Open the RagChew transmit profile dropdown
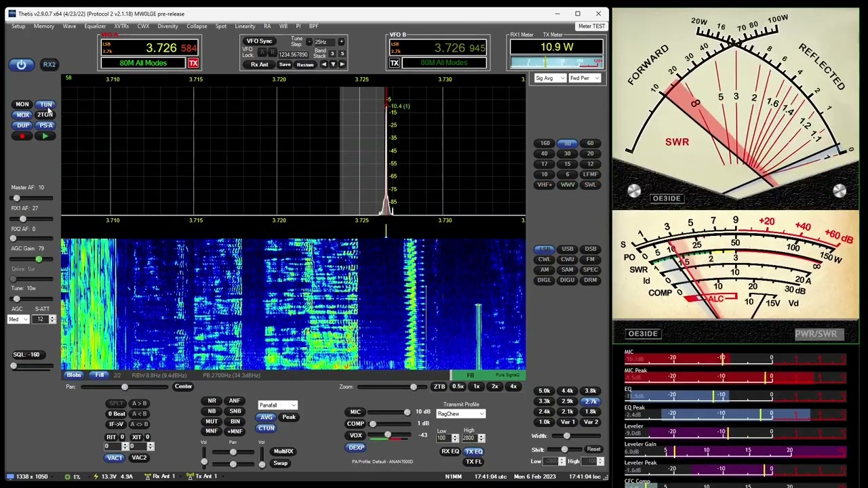 tap(460, 414)
